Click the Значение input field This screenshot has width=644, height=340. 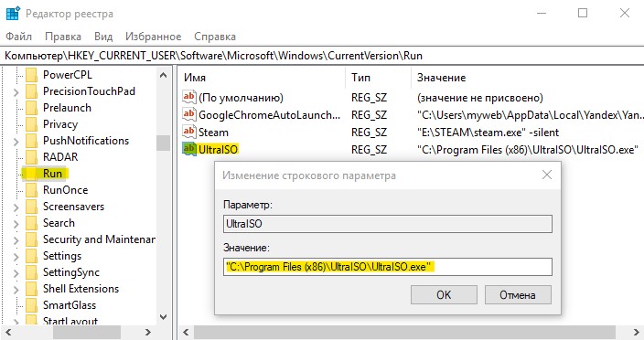pos(387,267)
